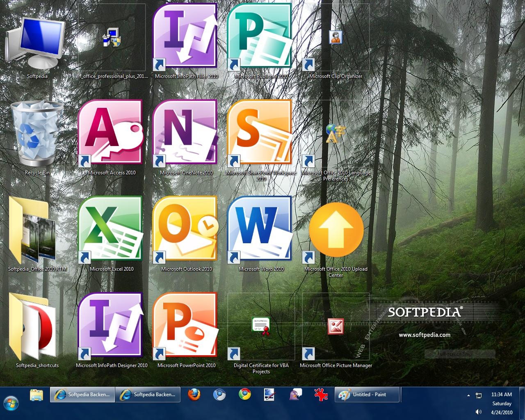Viewport: 525px width, 420px height.
Task: Select Microsoft Publisher 2010 icon
Action: 260,36
